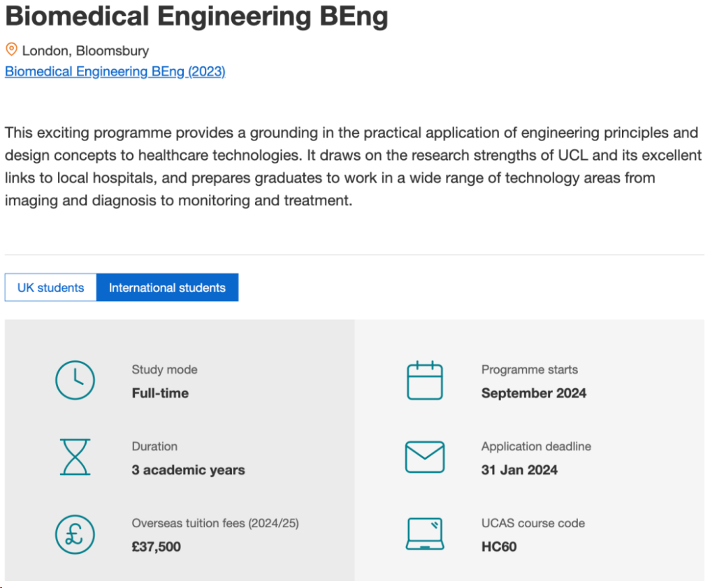710x588 pixels.
Task: Click the September 2024 start date
Action: tap(534, 393)
